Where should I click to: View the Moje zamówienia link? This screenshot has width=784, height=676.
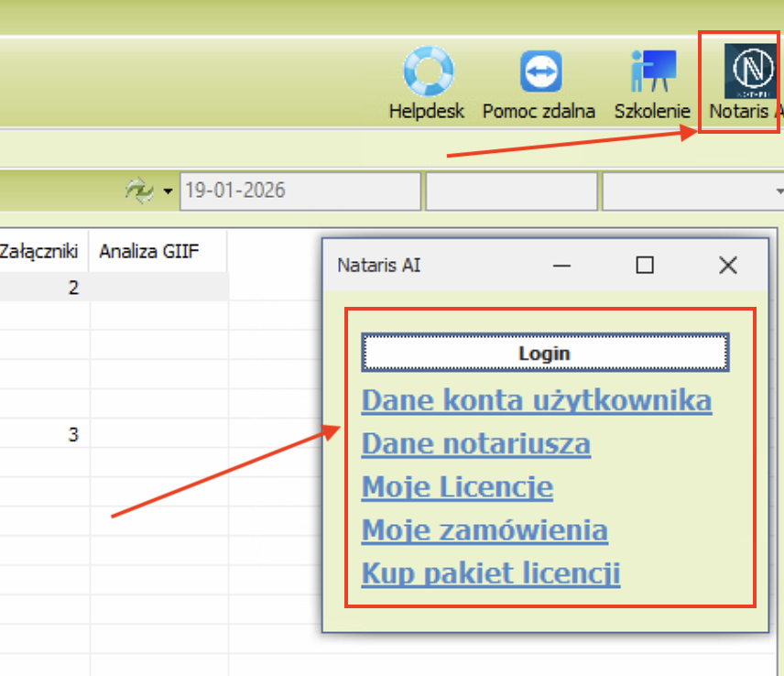485,530
